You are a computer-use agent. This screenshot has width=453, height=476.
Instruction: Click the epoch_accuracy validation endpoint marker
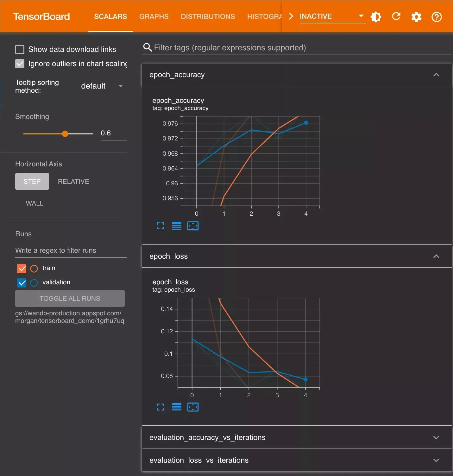point(306,123)
